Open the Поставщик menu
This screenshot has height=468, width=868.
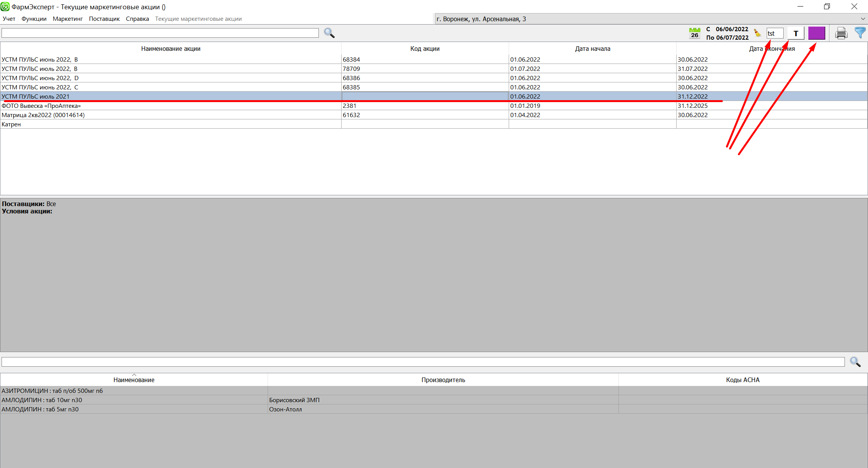(x=104, y=19)
